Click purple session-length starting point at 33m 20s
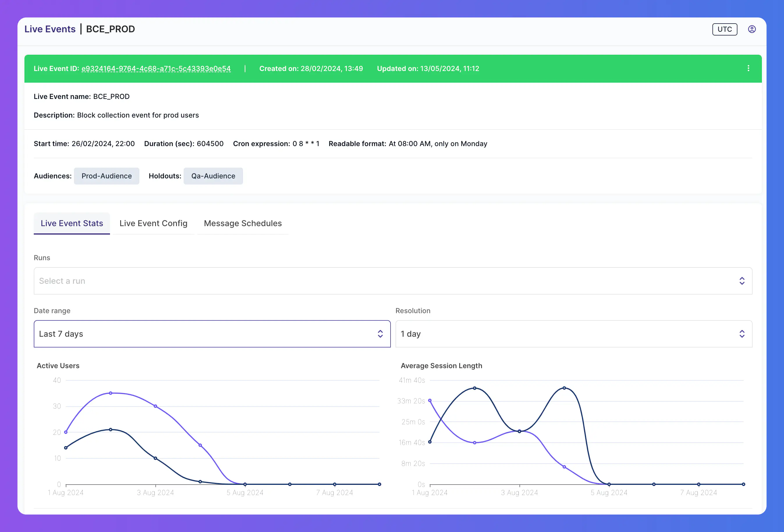The image size is (784, 532). [430, 400]
